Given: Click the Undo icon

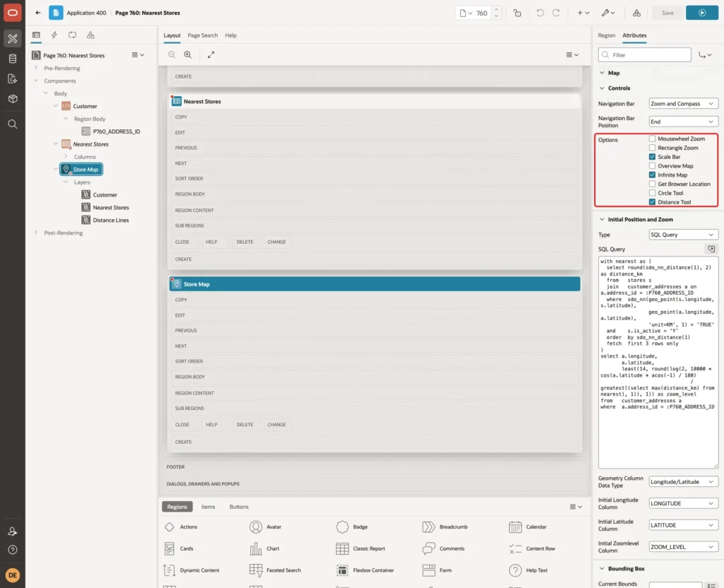Looking at the screenshot, I should pos(539,13).
